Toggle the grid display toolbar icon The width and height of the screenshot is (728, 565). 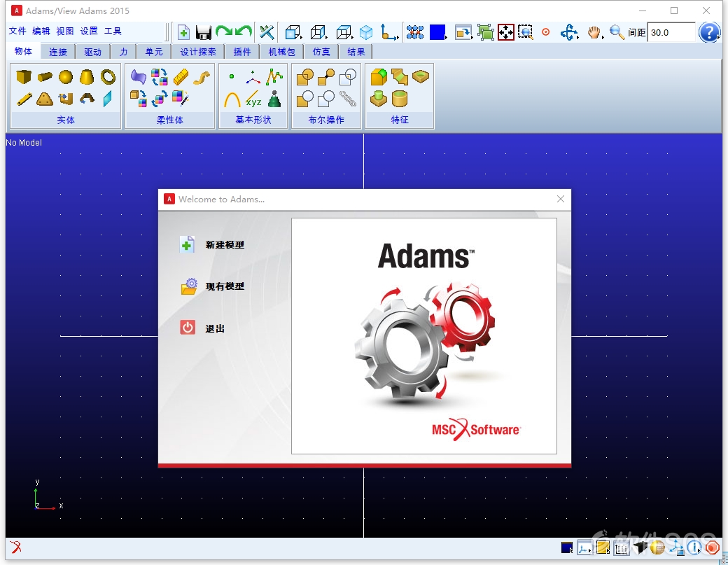pos(414,32)
